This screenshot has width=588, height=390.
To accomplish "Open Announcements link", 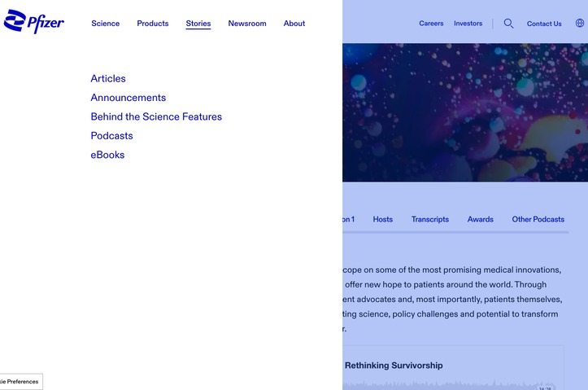I will click(x=128, y=98).
